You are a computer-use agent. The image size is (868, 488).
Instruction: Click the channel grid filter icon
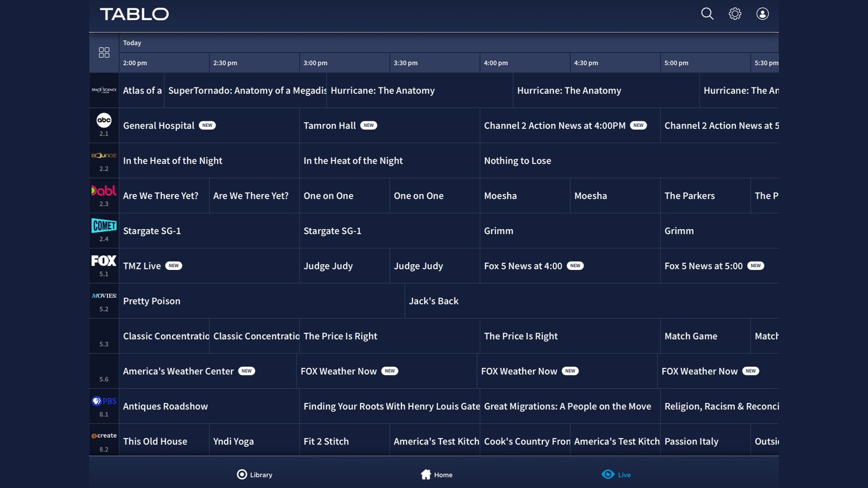tap(104, 52)
